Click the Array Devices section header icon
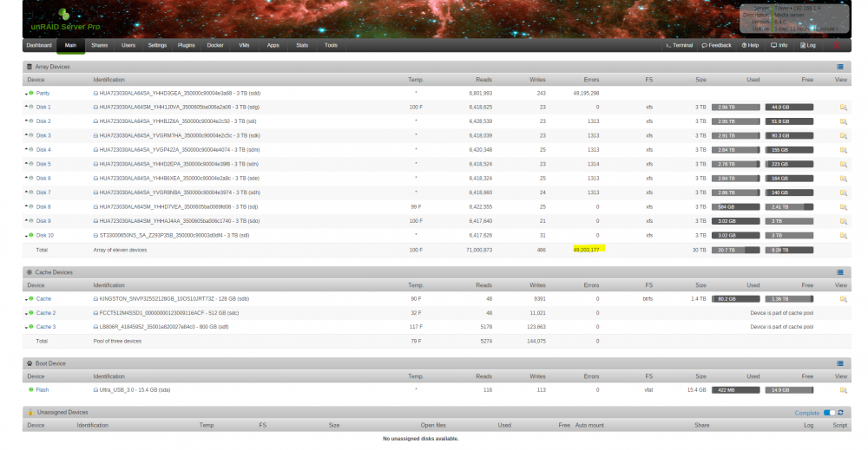Screen dimensions: 868x450 pos(30,67)
